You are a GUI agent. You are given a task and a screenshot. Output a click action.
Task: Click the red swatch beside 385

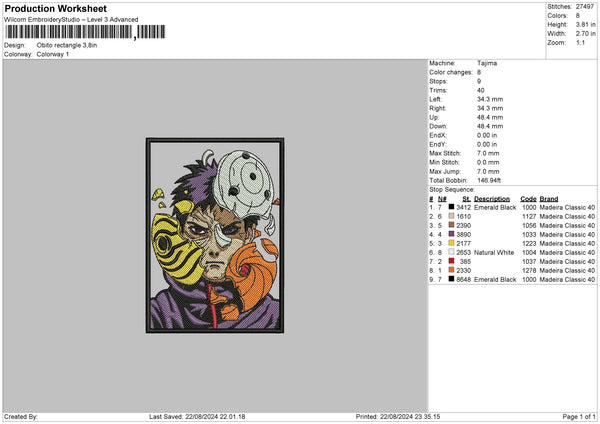pyautogui.click(x=452, y=261)
